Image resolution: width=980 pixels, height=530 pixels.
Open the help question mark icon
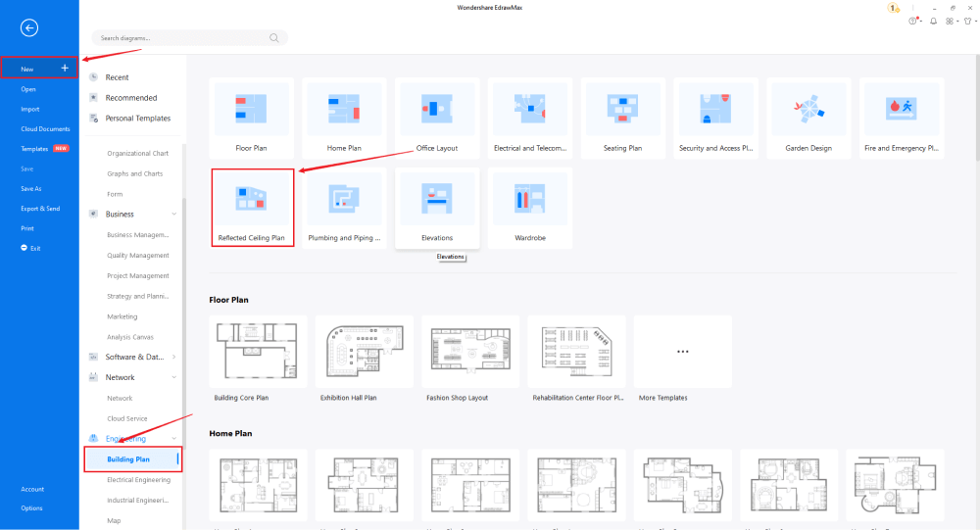tap(912, 21)
